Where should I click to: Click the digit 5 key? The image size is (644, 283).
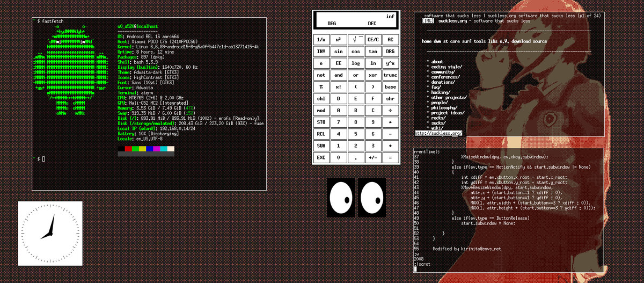tap(355, 134)
